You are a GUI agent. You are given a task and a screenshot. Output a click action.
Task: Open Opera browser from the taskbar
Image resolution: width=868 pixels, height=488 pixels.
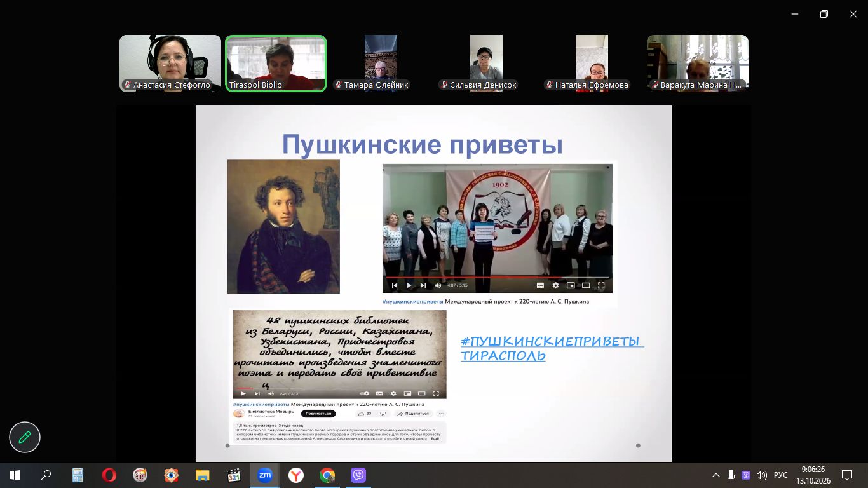109,475
